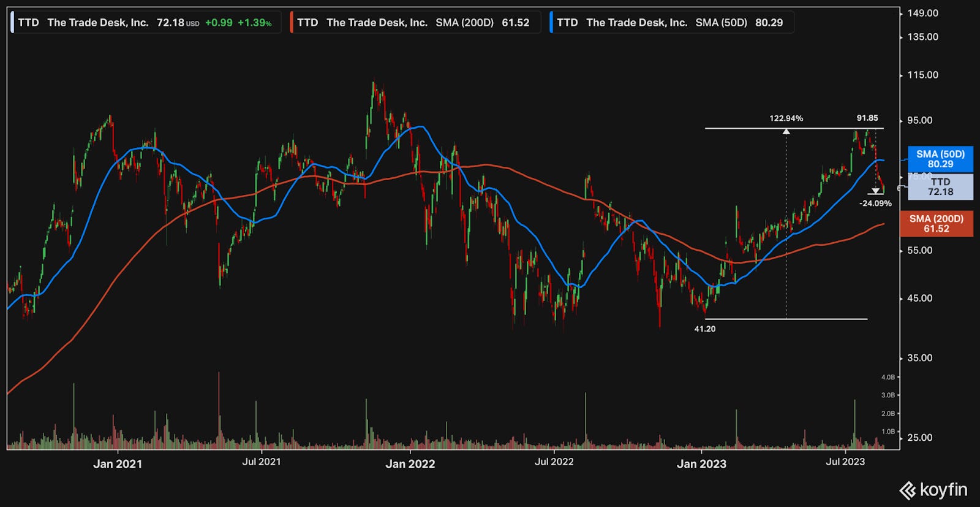Click the Jul 2023 date label
Image resolution: width=980 pixels, height=507 pixels.
tap(845, 462)
